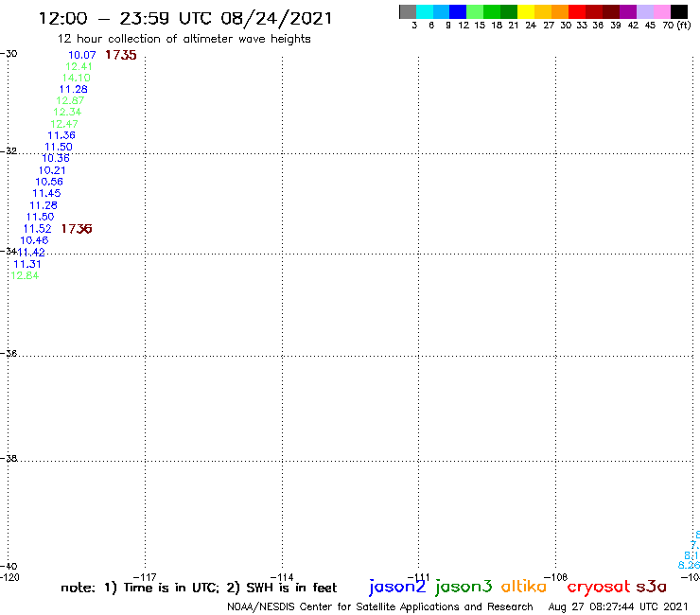Click the note 'Time is in UTC'
This screenshot has width=700, height=615.
tap(171, 588)
